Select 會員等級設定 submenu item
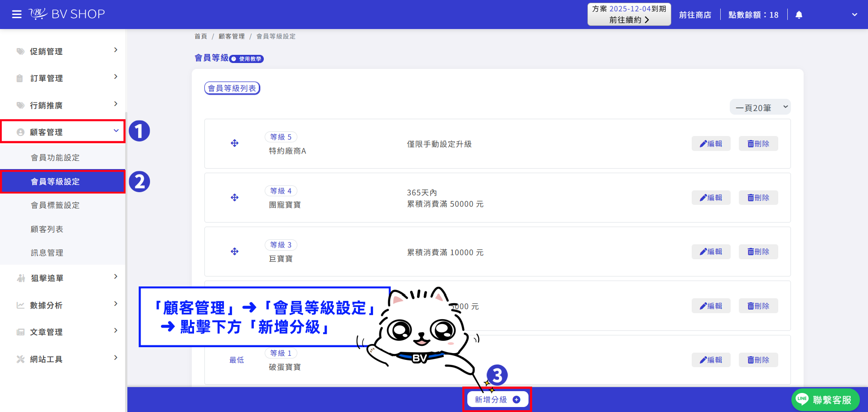Screen dimensions: 868x412 tap(63, 182)
